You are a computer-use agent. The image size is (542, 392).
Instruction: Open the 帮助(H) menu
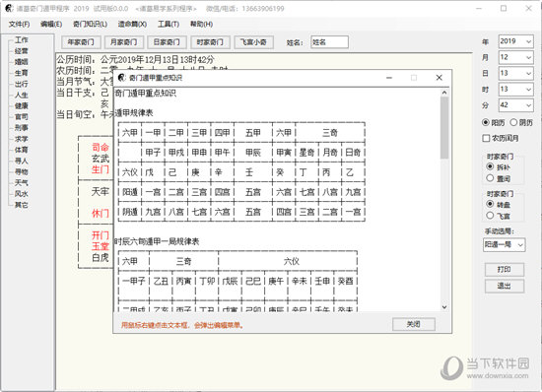pyautogui.click(x=201, y=25)
